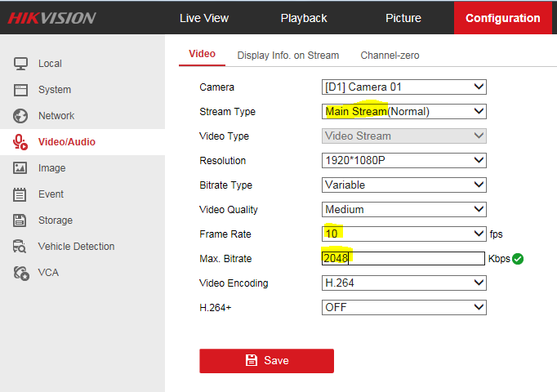Go to the Channel-zero tab
This screenshot has width=557, height=392.
[x=390, y=56]
